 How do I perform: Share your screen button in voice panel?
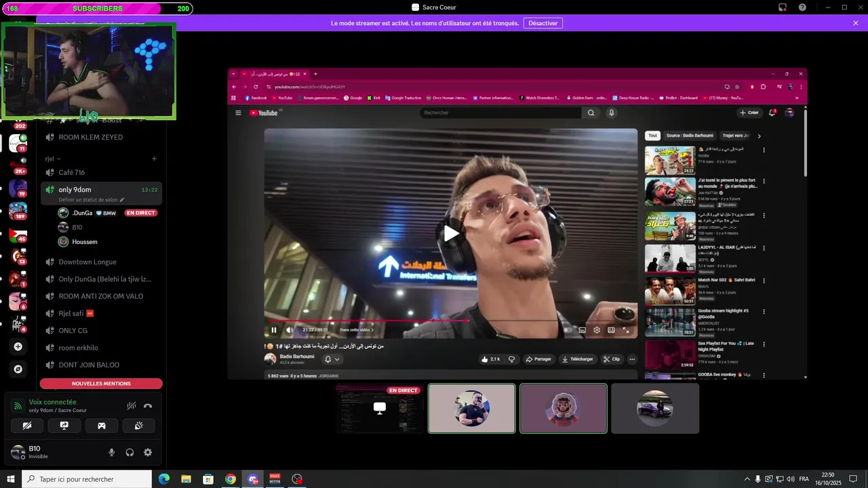64,426
